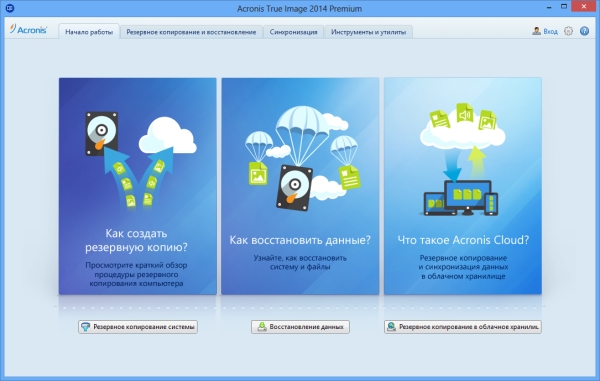Click the Резервное копирование системы button
Viewport: 600px width, 381px height.
point(138,327)
